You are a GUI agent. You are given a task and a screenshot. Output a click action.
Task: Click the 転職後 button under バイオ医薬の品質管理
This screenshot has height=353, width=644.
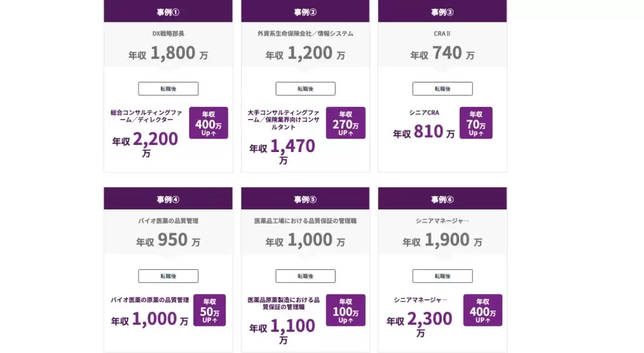click(168, 276)
